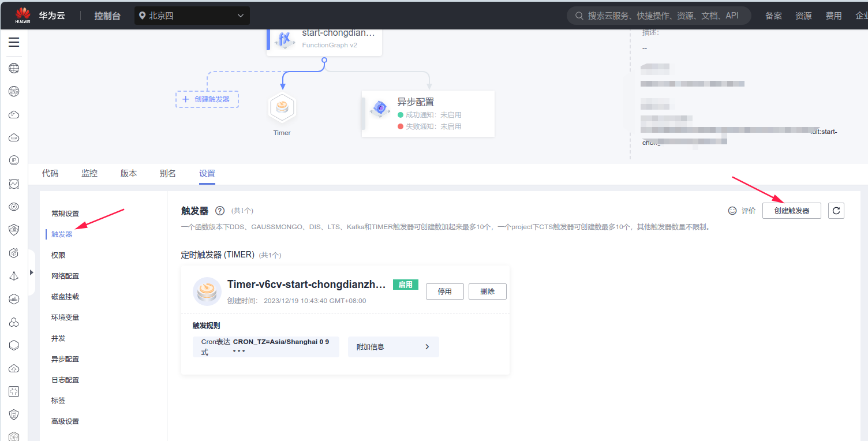Image resolution: width=868 pixels, height=441 pixels.
Task: Refresh the trigger list
Action: 836,211
